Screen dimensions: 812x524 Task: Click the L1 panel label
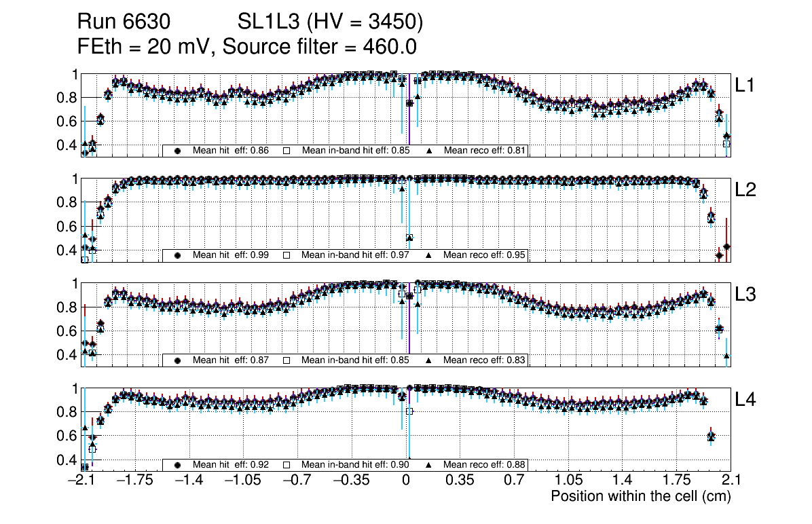coord(746,85)
